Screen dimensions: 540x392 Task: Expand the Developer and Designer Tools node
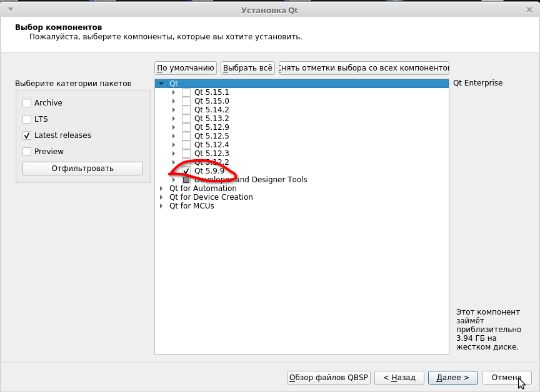pos(174,180)
